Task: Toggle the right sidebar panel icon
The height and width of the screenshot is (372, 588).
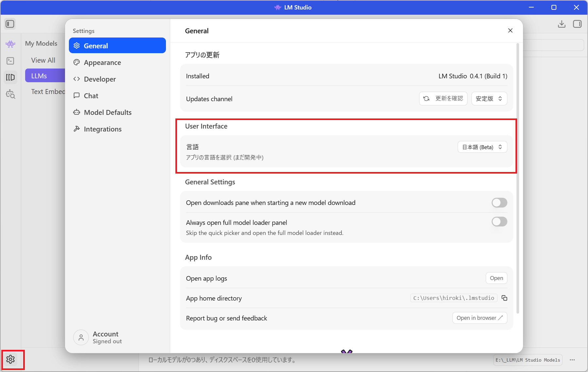Action: (x=577, y=24)
